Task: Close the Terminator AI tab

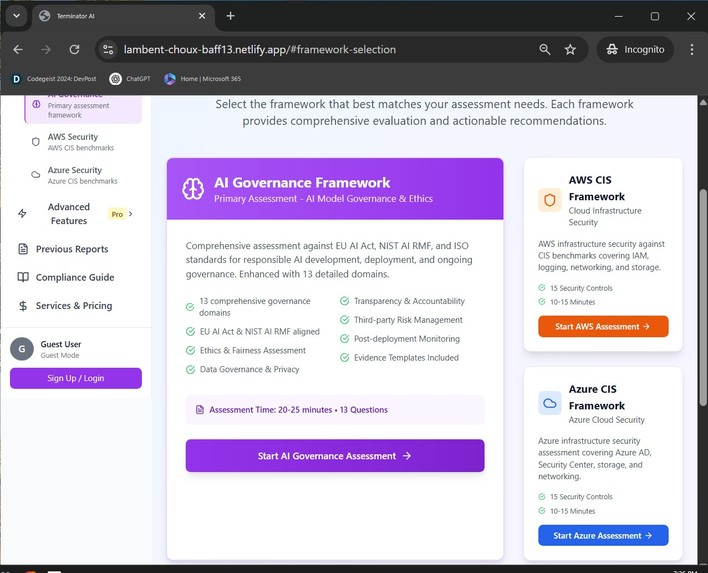Action: (202, 16)
